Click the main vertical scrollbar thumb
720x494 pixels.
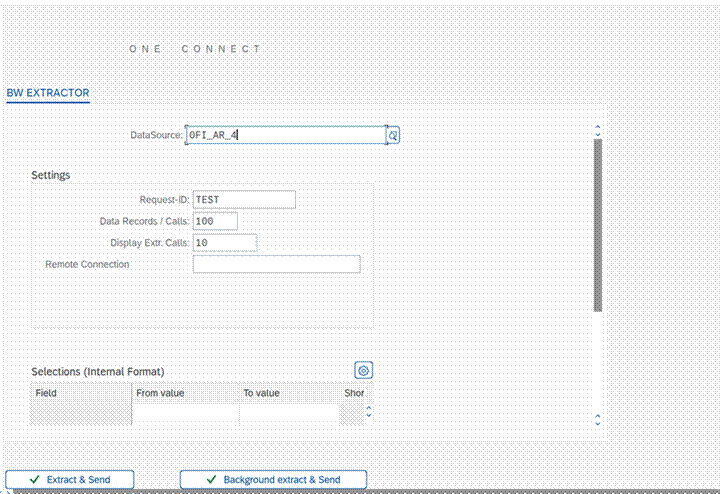597,225
